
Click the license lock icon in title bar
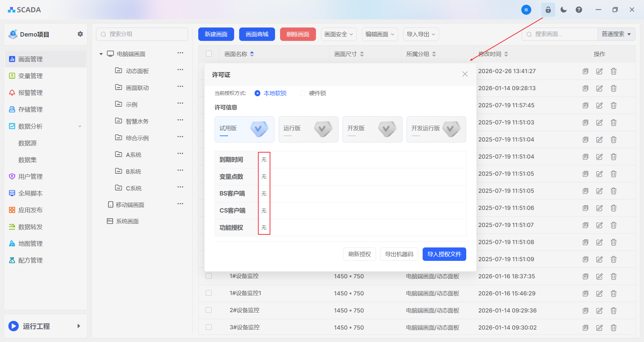pos(548,10)
